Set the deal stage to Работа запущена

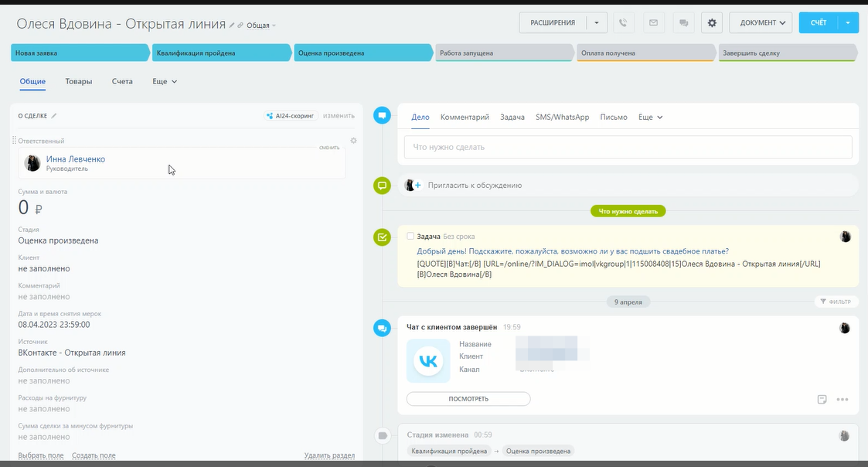(x=502, y=53)
